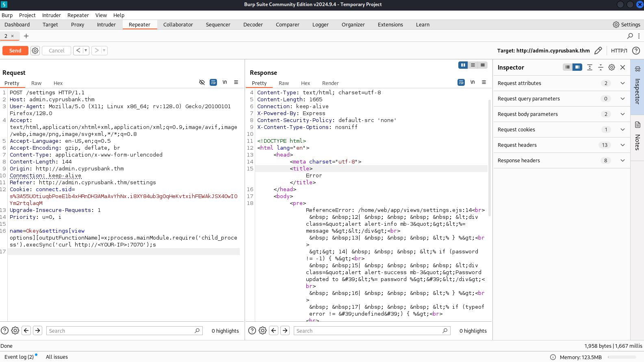Open Repeater tab bar options menu
Viewport: 644px width, 362px height.
[x=639, y=36]
